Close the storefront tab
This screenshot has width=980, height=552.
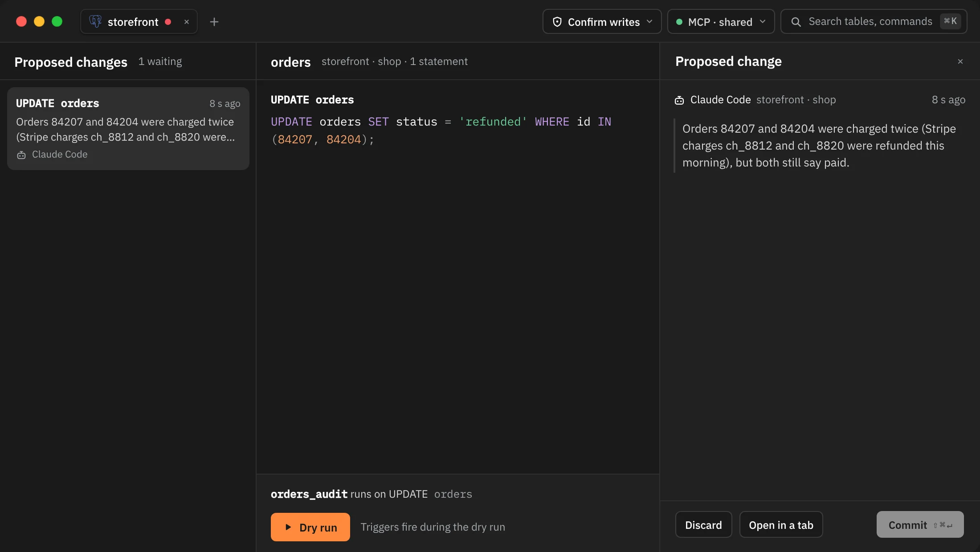pos(187,22)
